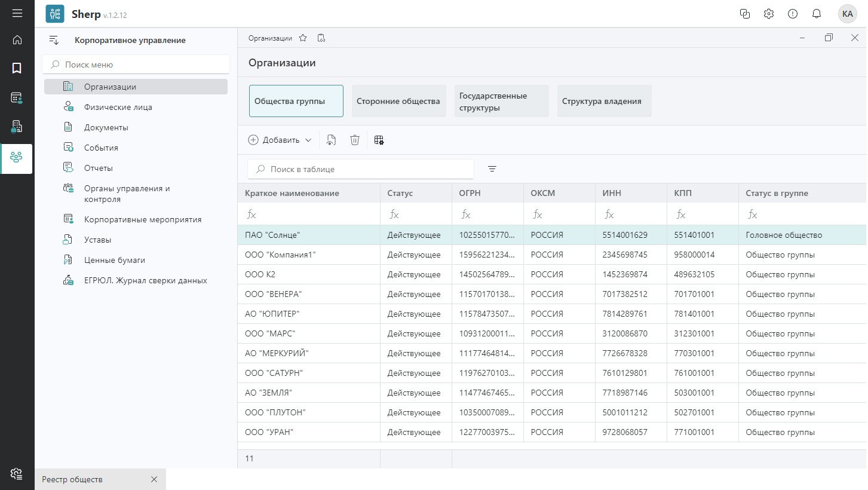Select the Структура владения tab
The width and height of the screenshot is (868, 490).
coord(603,101)
